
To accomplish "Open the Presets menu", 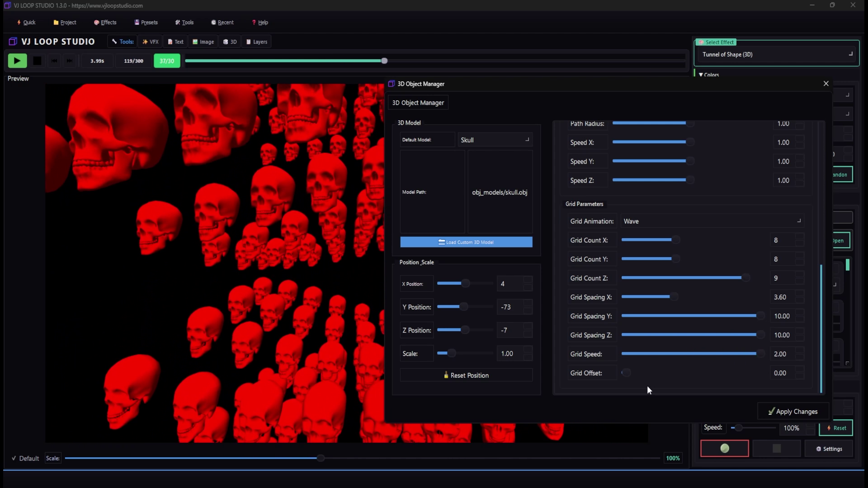I will click(146, 22).
